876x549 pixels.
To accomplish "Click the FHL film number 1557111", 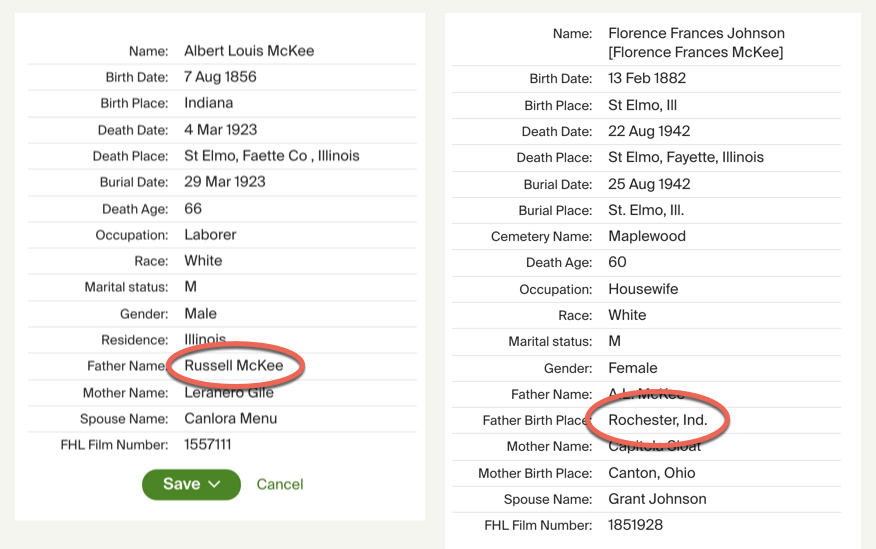I will click(207, 444).
